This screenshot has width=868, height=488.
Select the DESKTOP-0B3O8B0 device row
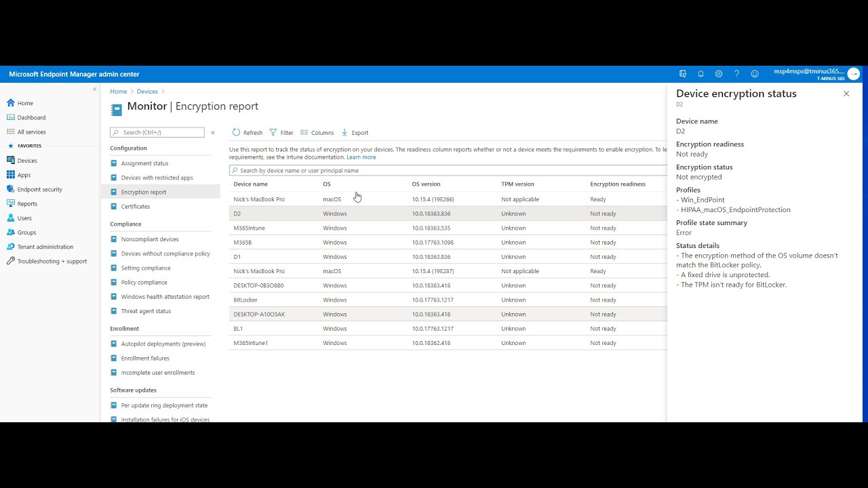(448, 285)
